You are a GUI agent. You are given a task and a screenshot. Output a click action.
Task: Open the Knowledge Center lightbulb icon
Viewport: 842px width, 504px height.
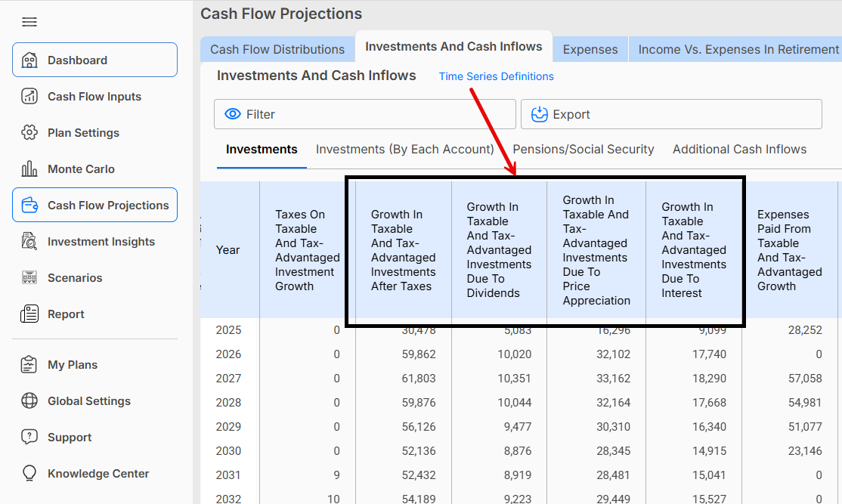click(x=29, y=474)
